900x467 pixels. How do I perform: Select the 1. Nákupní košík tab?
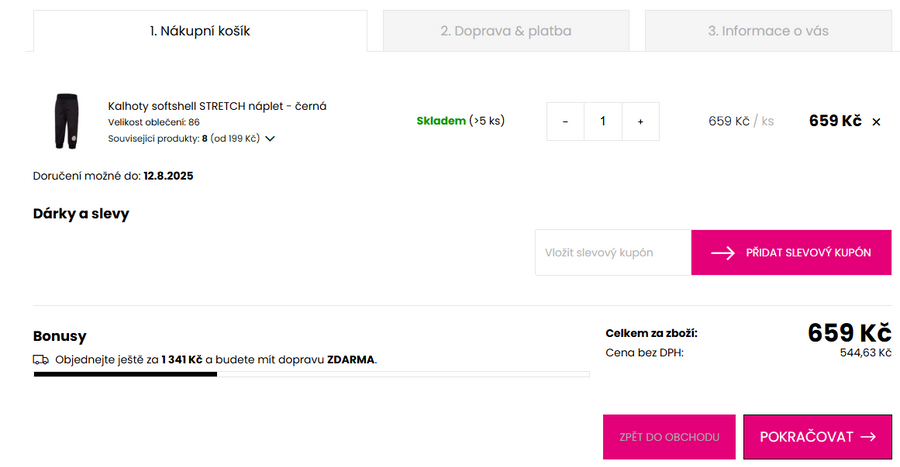200,31
